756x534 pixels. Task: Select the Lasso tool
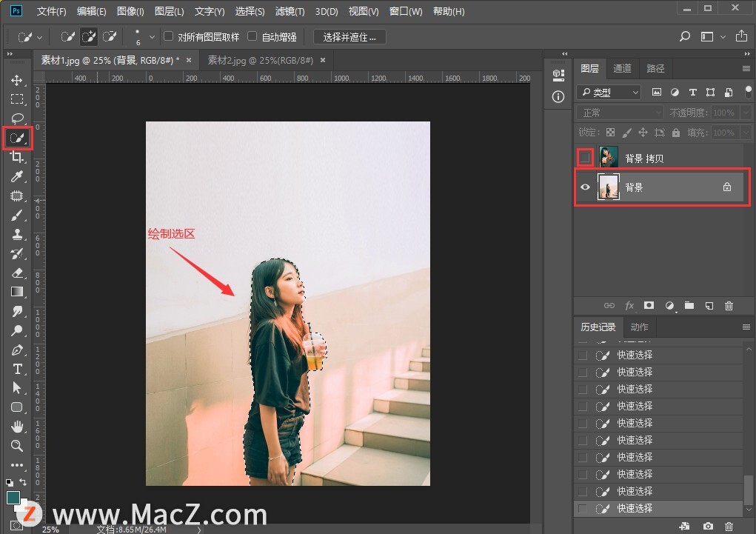click(x=17, y=119)
